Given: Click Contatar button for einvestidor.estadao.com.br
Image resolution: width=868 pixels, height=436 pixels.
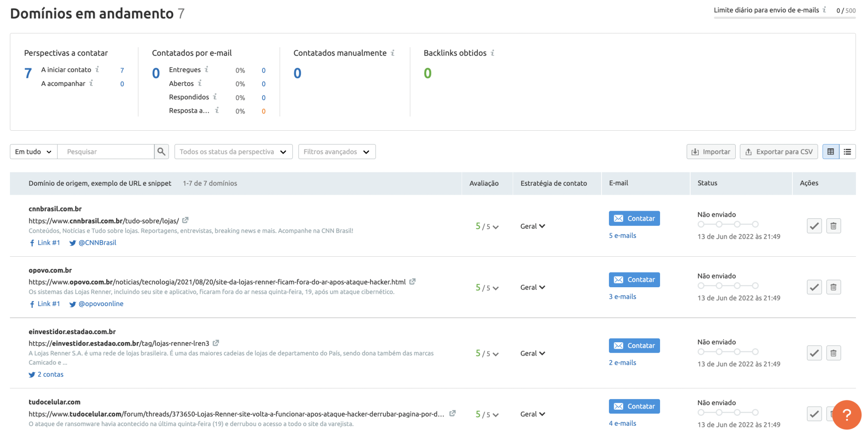Looking at the screenshot, I should pos(634,346).
